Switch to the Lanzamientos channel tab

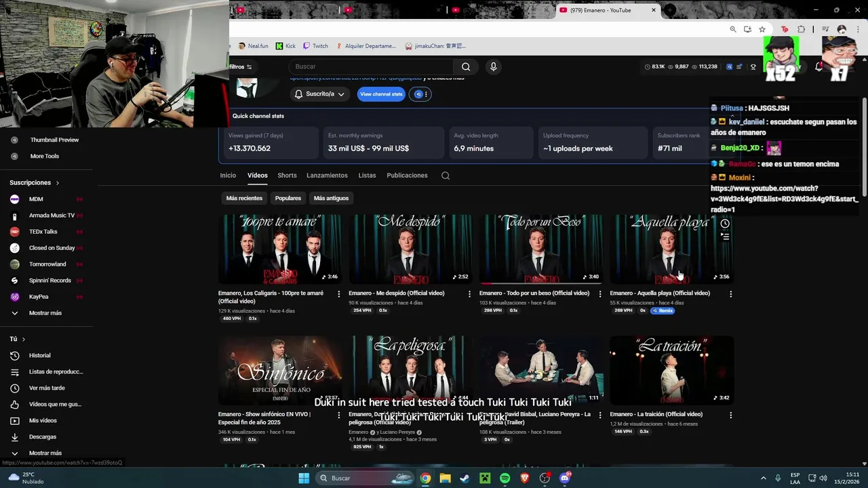(327, 176)
